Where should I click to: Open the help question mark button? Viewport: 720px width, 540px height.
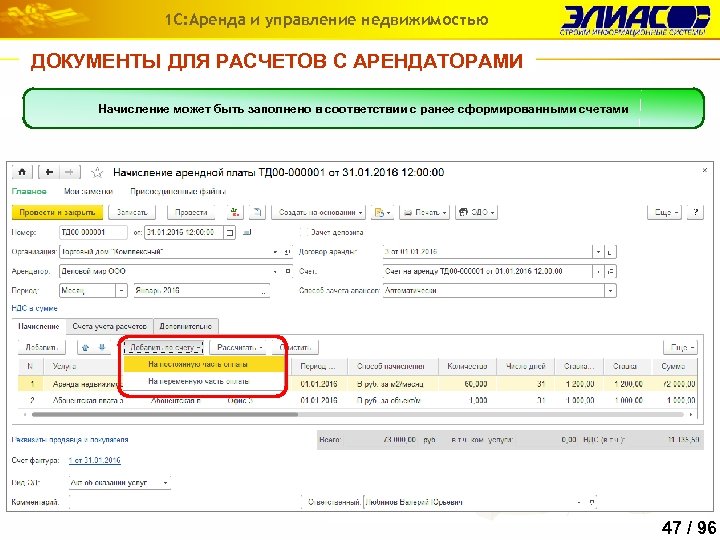tap(696, 212)
